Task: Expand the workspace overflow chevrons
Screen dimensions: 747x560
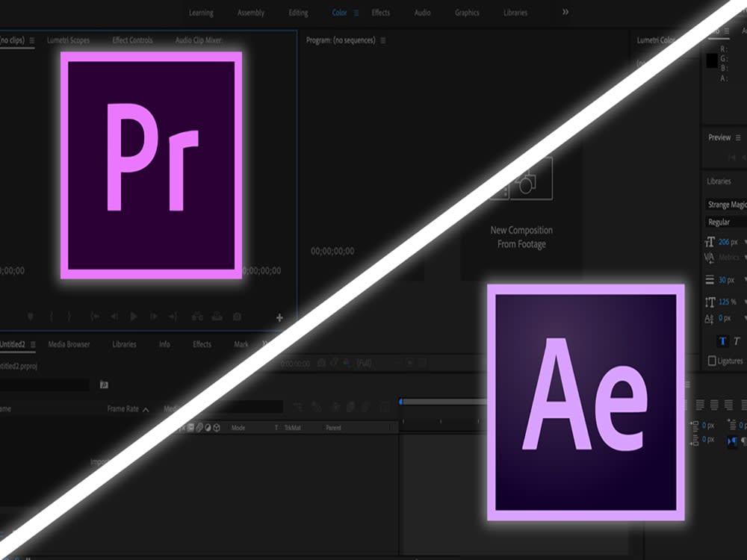Action: coord(565,12)
